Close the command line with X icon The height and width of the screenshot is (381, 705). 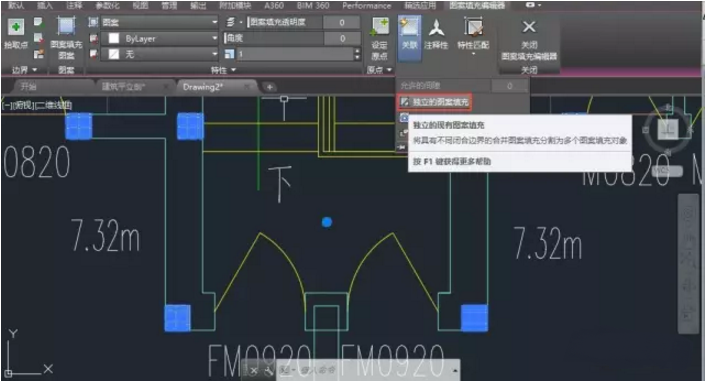point(253,371)
